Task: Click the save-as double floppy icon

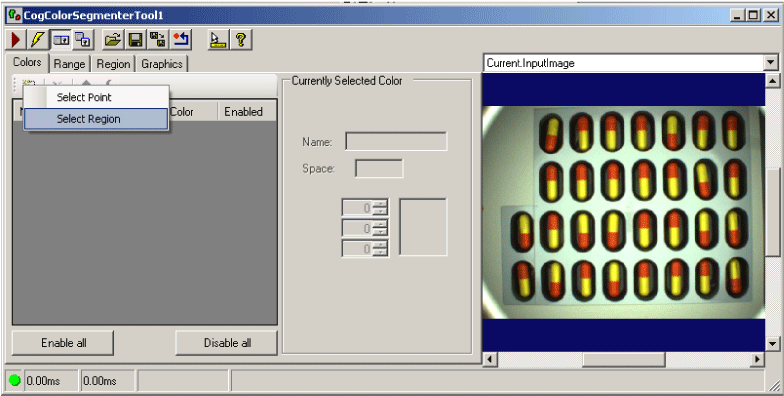Action: (x=158, y=40)
